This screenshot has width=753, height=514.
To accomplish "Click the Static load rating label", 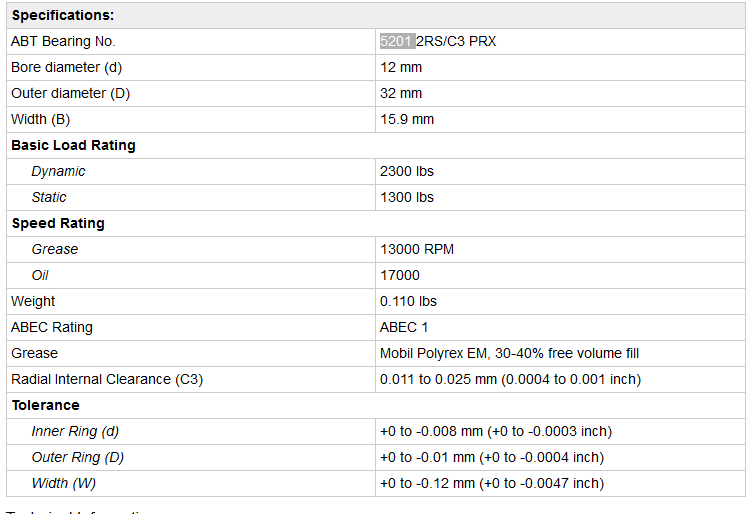I will (x=49, y=197).
